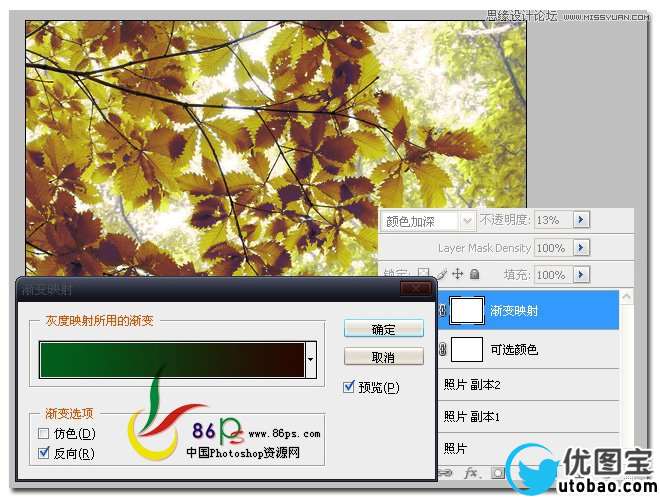
Task: Click the lock transparent pixels icon
Action: 423,274
